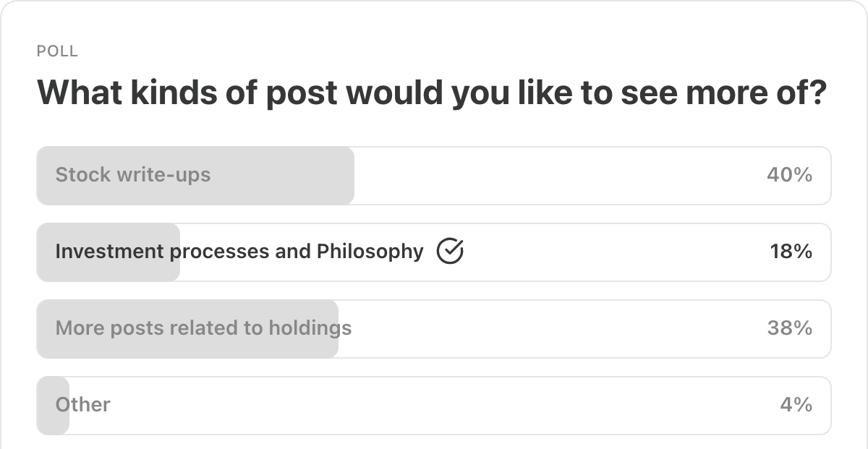Click the 18% result percentage
This screenshot has width=868, height=449.
point(791,252)
